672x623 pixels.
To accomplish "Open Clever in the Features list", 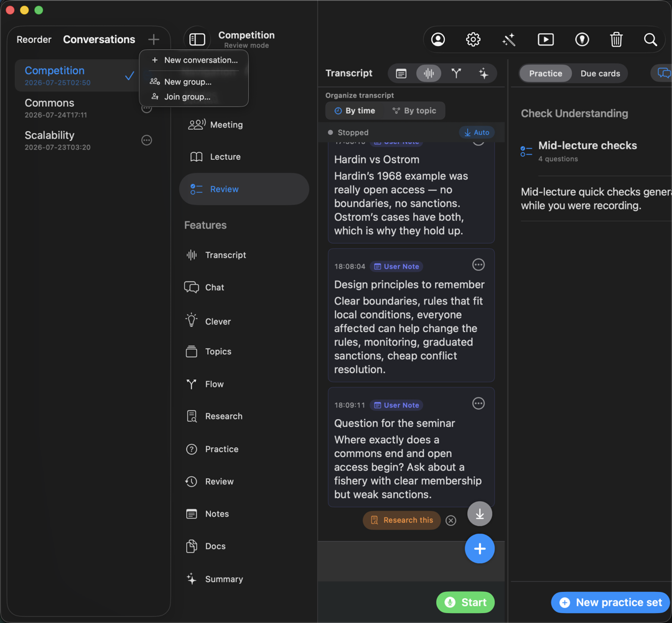I will pyautogui.click(x=208, y=321).
